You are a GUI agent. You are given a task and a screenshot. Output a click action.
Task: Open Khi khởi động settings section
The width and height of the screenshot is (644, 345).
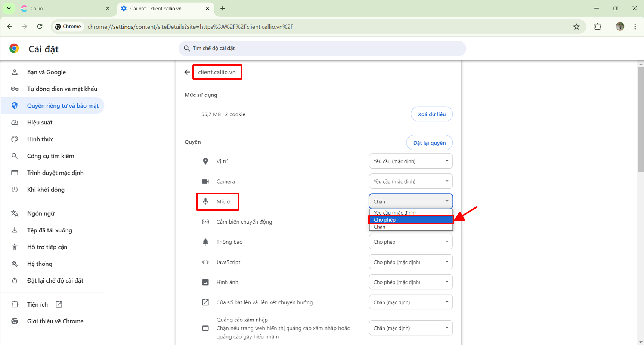(52, 190)
